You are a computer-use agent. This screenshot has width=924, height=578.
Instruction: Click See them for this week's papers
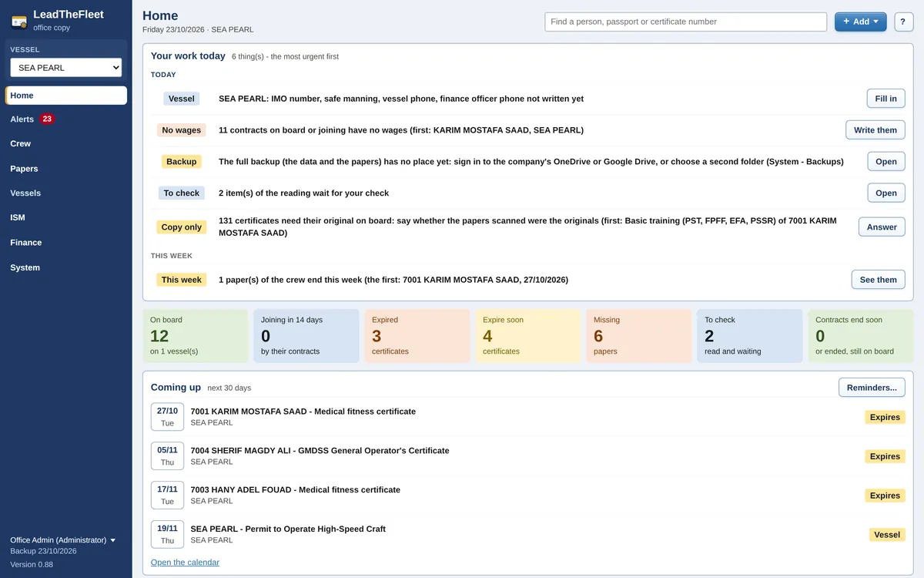(x=878, y=280)
